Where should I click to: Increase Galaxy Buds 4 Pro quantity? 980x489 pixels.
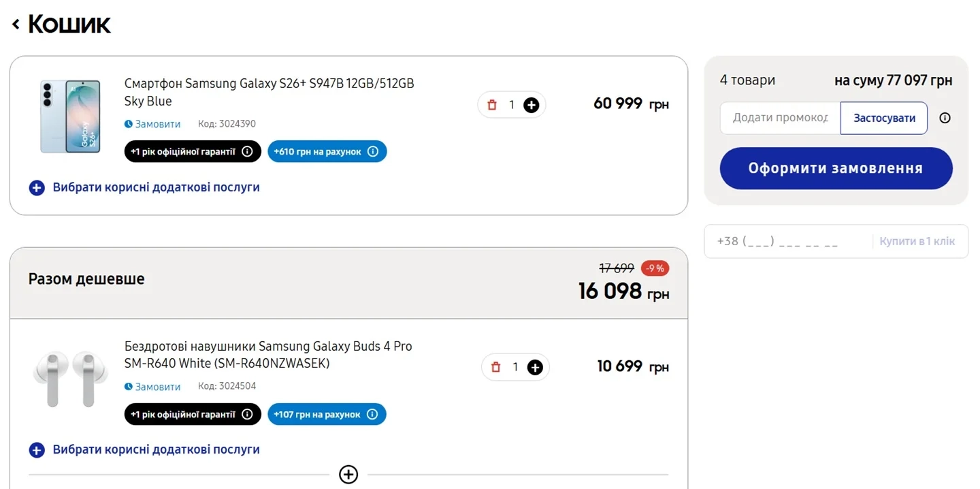point(535,367)
